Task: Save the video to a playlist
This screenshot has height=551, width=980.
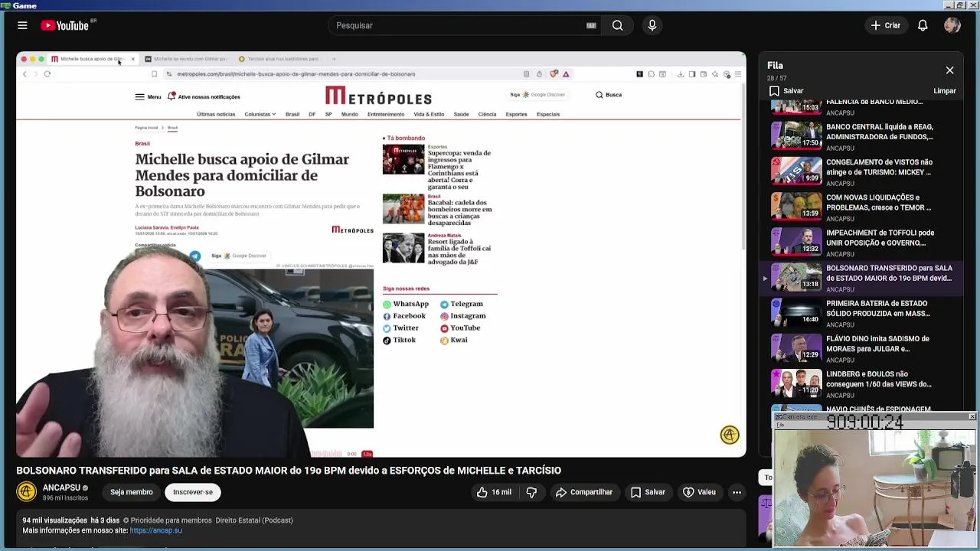Action: [648, 492]
